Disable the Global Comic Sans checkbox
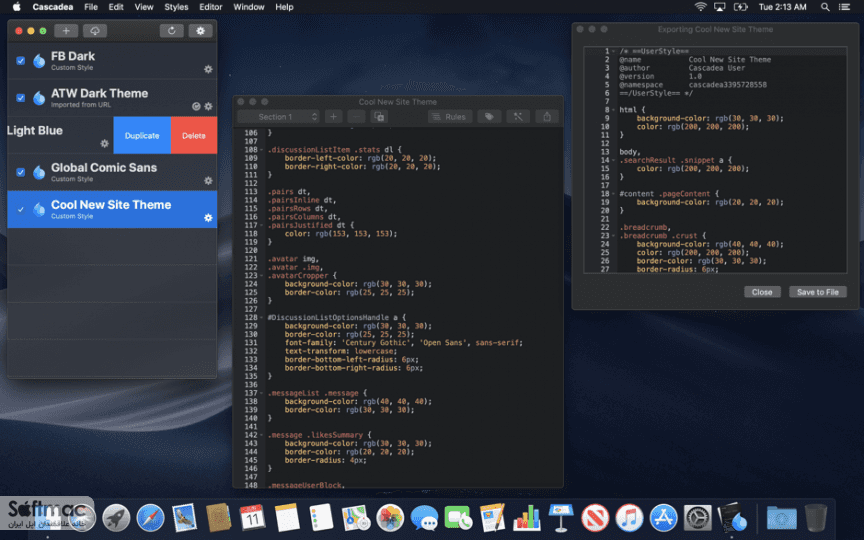Viewport: 864px width, 540px height. click(20, 172)
